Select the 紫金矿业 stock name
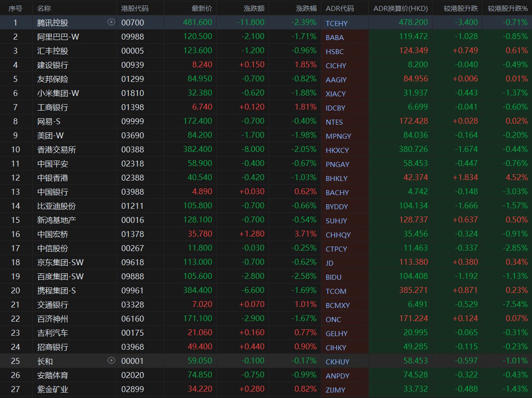 pyautogui.click(x=53, y=389)
